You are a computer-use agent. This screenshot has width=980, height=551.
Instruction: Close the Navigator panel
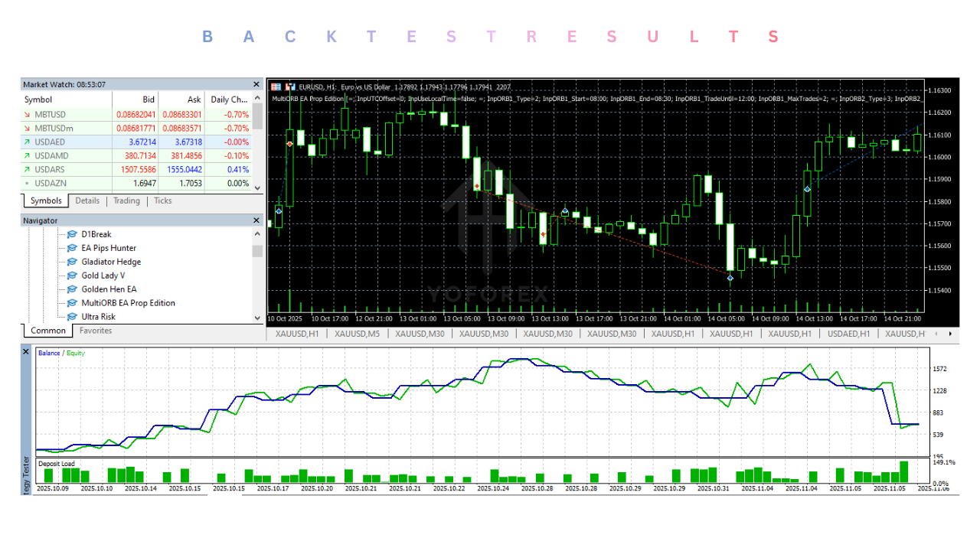[x=256, y=220]
